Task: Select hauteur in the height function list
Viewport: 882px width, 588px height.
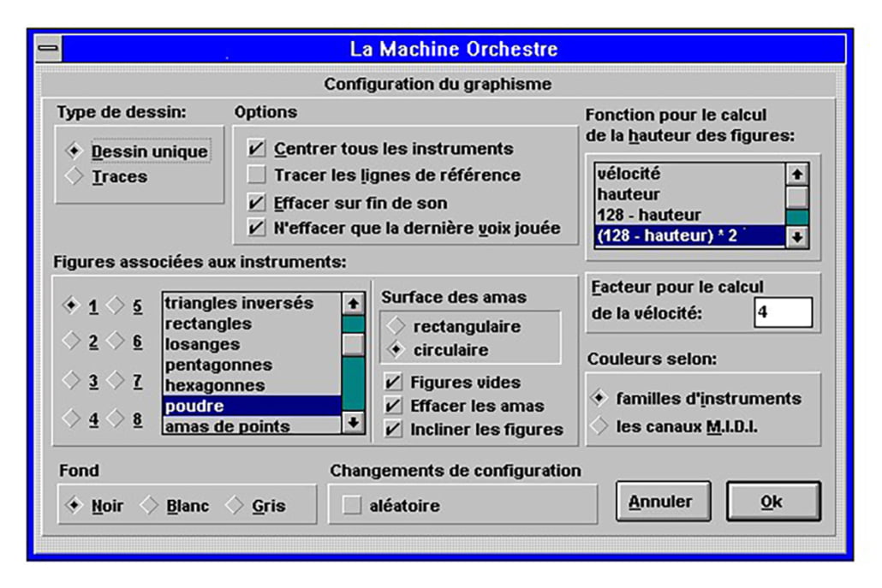Action: point(689,194)
